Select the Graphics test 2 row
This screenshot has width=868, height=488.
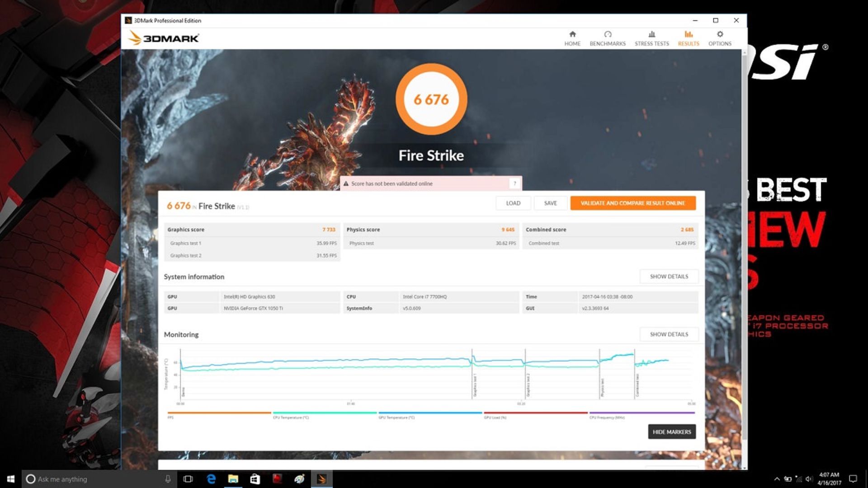(252, 255)
